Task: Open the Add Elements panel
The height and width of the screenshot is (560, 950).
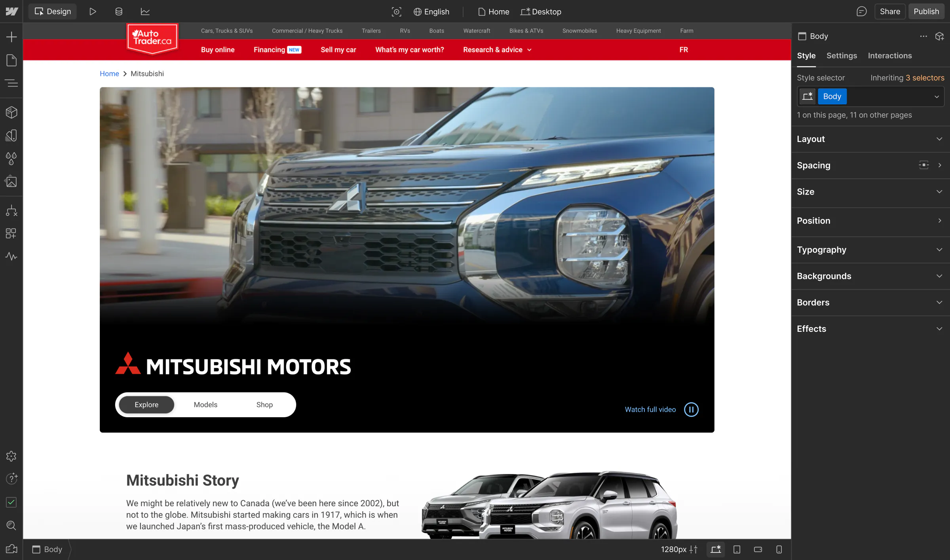Action: [11, 36]
